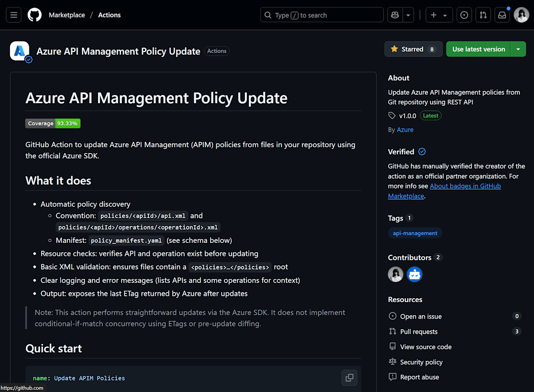534x392 pixels.
Task: Focus the search box
Action: point(322,15)
